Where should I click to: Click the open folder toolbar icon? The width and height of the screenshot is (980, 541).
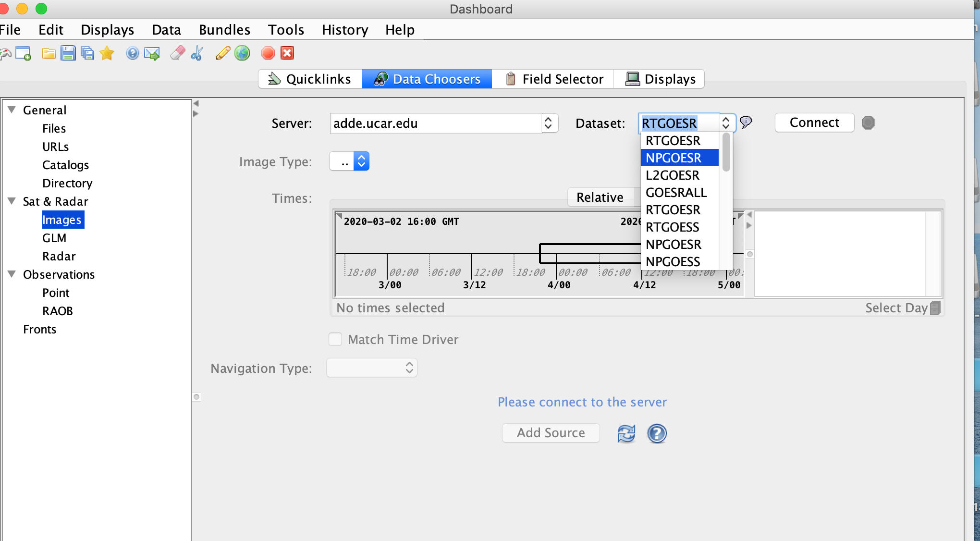click(x=49, y=53)
